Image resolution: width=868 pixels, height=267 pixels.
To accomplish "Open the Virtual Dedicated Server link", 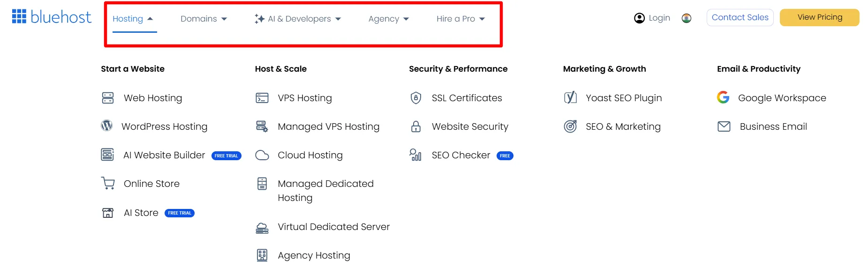I will point(334,227).
